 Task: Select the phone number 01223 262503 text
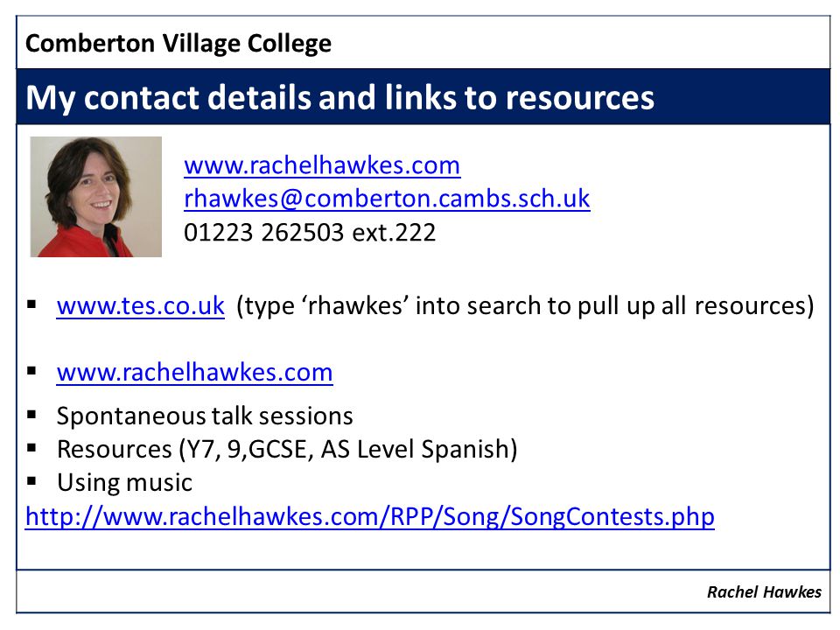tap(263, 233)
